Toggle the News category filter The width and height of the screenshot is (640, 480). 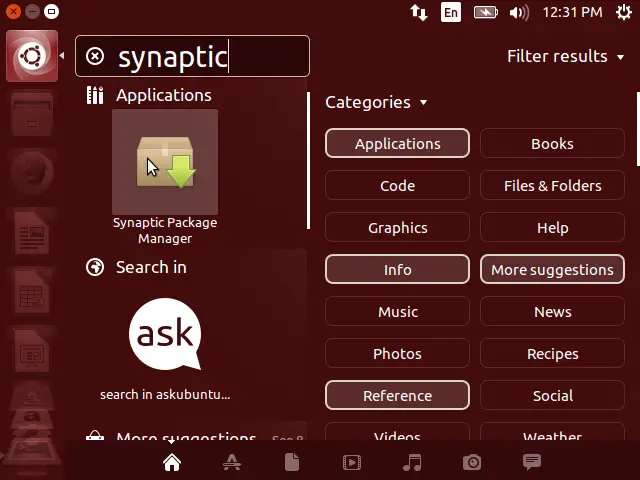click(552, 311)
